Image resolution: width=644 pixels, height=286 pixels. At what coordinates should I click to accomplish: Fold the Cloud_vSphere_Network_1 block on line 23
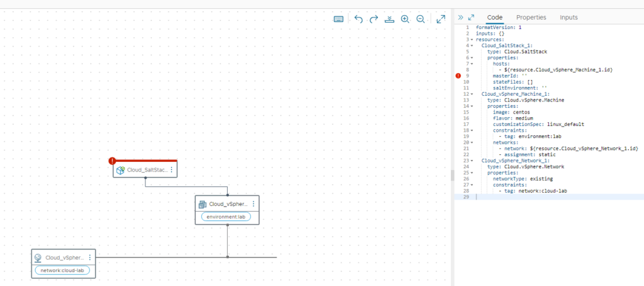pyautogui.click(x=472, y=160)
